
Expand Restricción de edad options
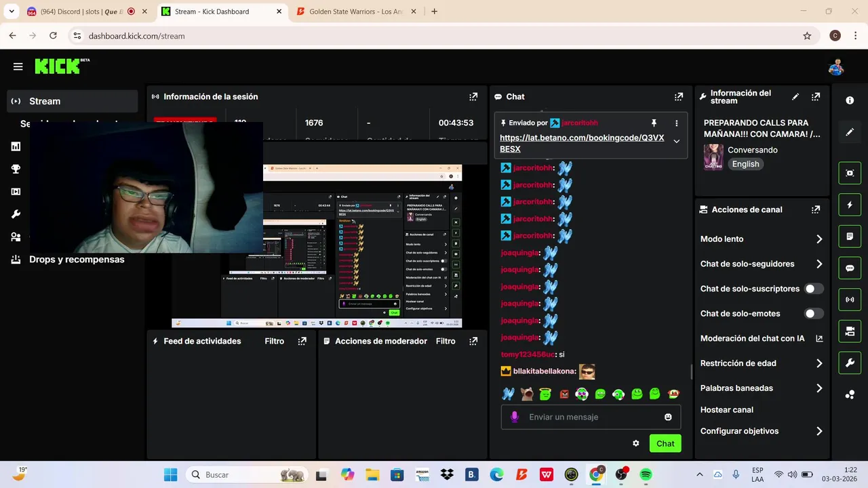[819, 363]
